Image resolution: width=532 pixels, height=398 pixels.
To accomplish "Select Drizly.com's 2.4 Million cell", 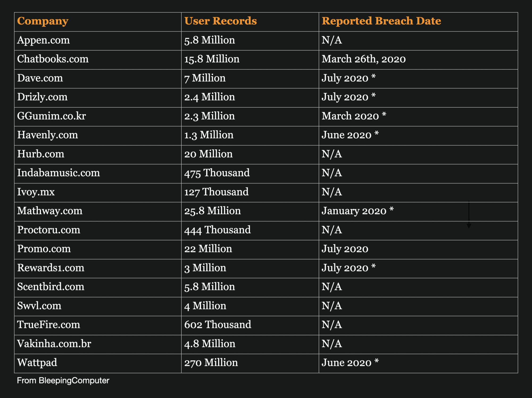I will pyautogui.click(x=210, y=97).
